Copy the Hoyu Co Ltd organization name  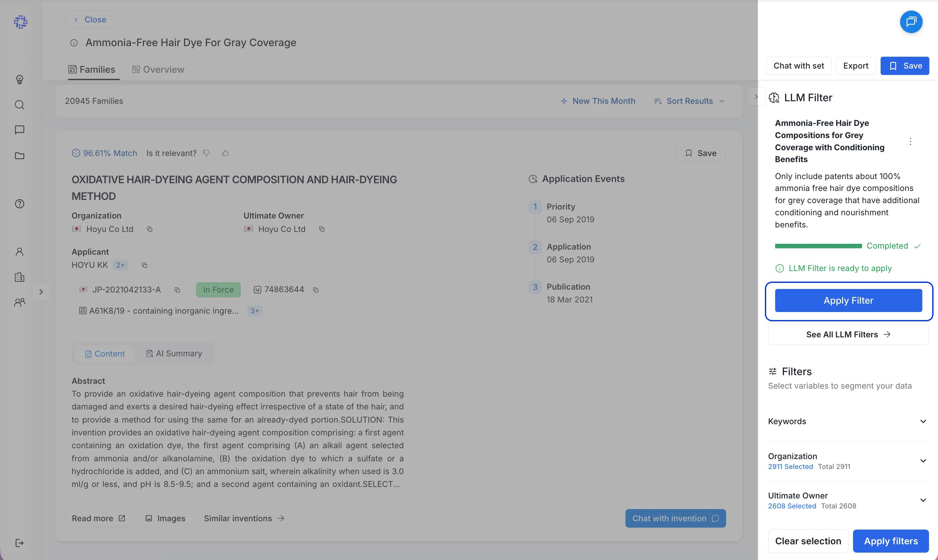coord(149,229)
